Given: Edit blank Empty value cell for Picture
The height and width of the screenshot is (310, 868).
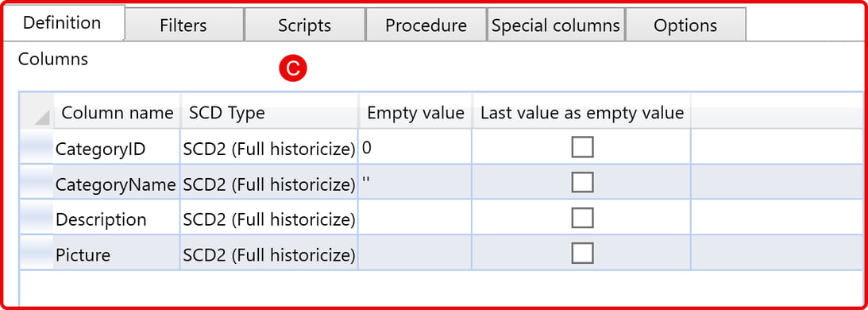Looking at the screenshot, I should tap(415, 253).
